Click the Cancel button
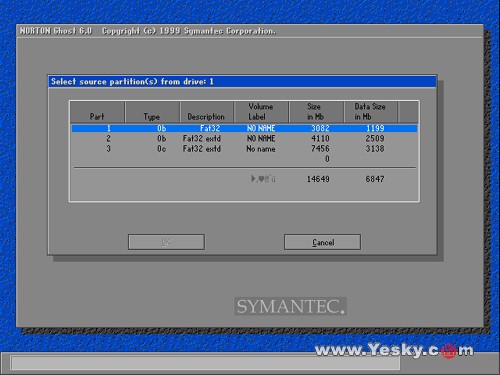 pyautogui.click(x=322, y=242)
